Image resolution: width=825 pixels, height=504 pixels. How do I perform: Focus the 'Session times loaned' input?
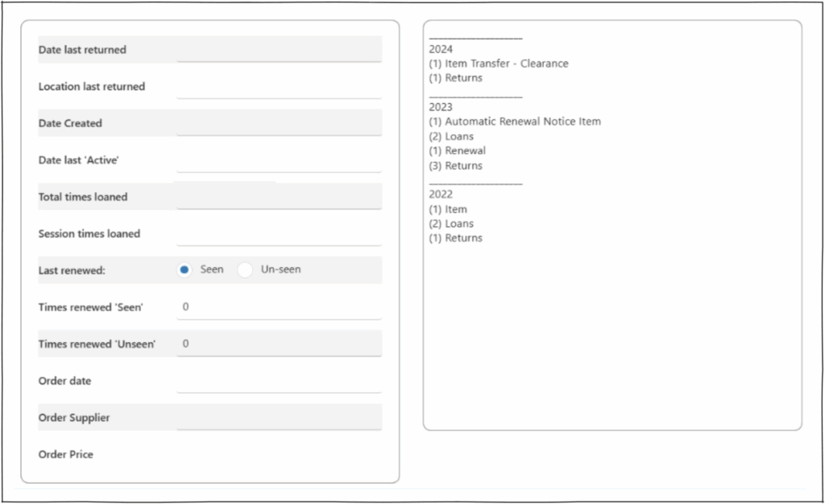(x=279, y=233)
